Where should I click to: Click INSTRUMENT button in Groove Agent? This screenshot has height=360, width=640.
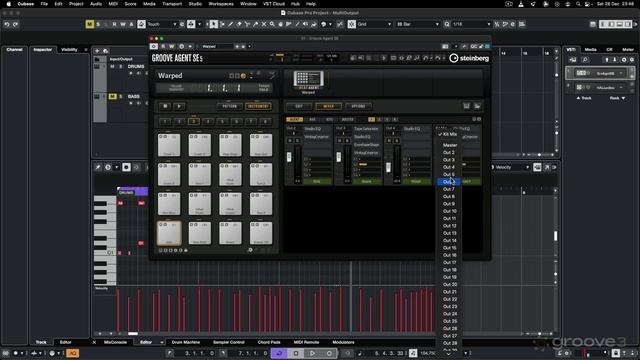258,106
